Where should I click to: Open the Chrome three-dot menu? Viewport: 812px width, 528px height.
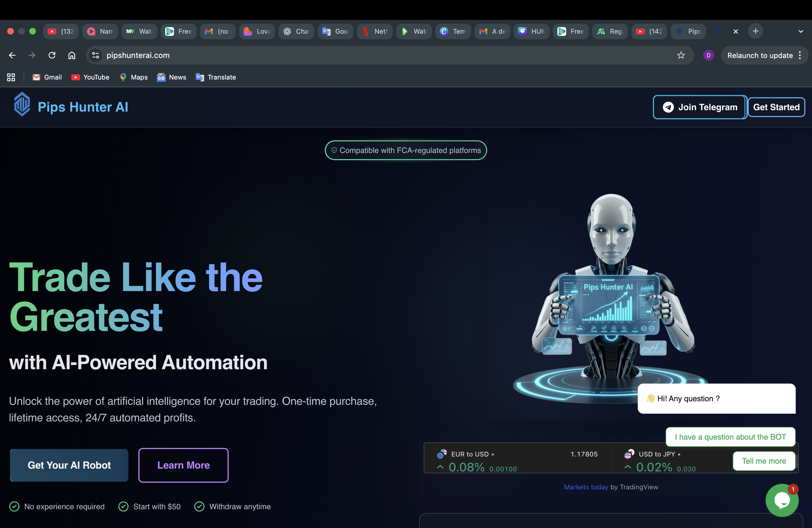pyautogui.click(x=800, y=55)
